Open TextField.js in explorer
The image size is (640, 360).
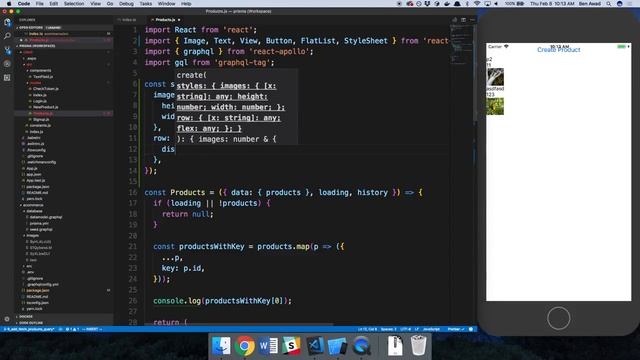coord(42,77)
